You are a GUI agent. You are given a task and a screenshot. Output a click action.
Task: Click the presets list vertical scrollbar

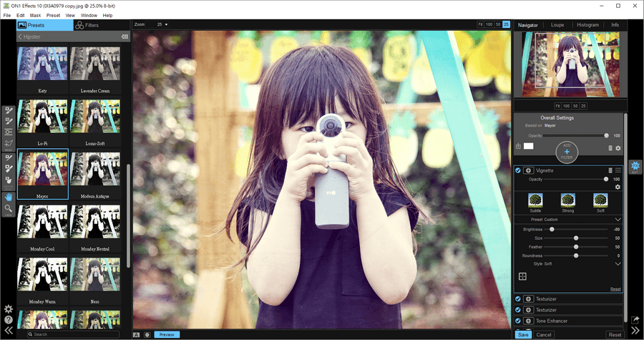coord(128,216)
